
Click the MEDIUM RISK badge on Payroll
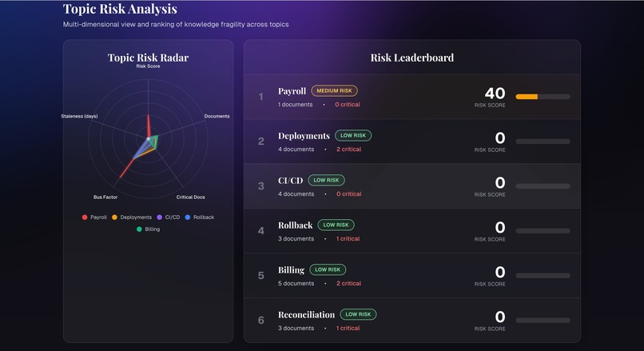click(x=334, y=90)
